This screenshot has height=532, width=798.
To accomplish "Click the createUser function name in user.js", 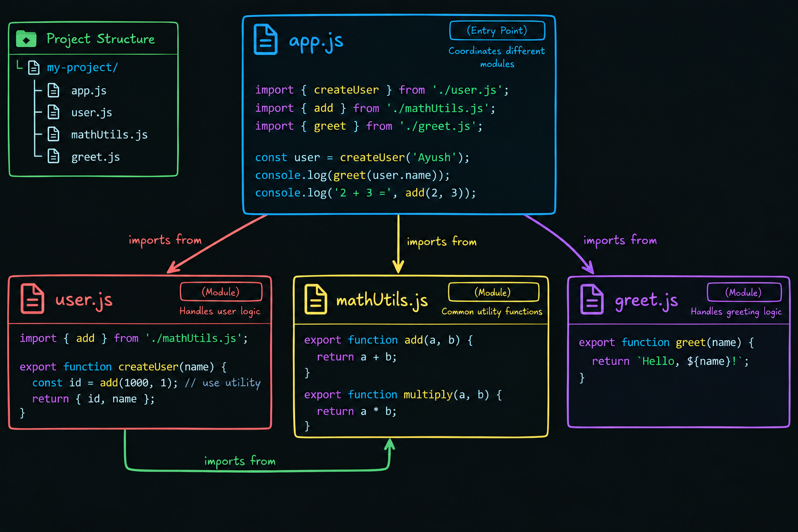I will click(148, 367).
